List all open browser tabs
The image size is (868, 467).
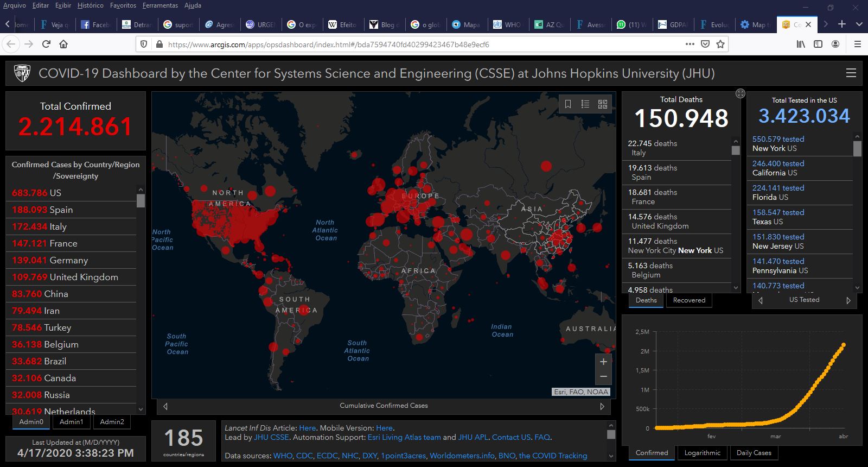pos(859,24)
